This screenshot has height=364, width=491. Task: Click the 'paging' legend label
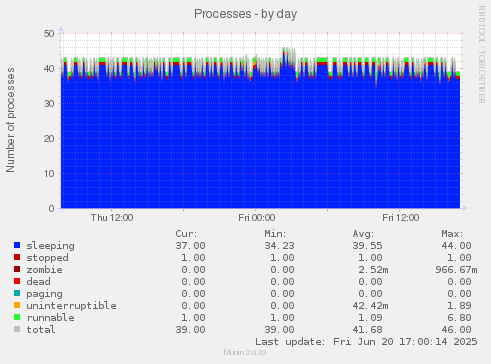pyautogui.click(x=44, y=294)
